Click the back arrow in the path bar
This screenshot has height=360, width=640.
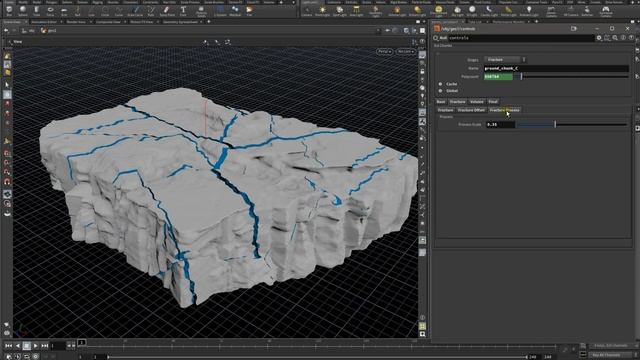click(x=6, y=31)
